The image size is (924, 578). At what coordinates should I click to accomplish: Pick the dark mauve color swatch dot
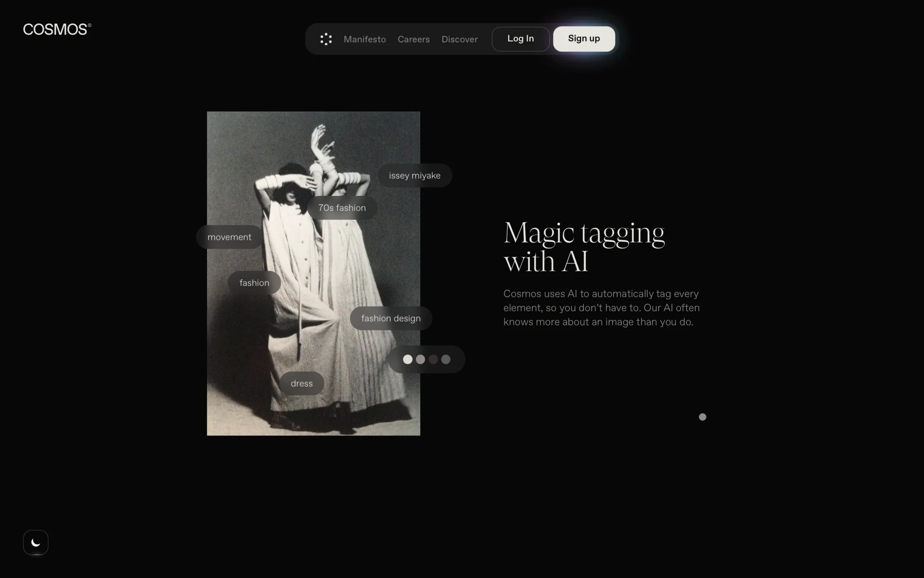click(433, 359)
